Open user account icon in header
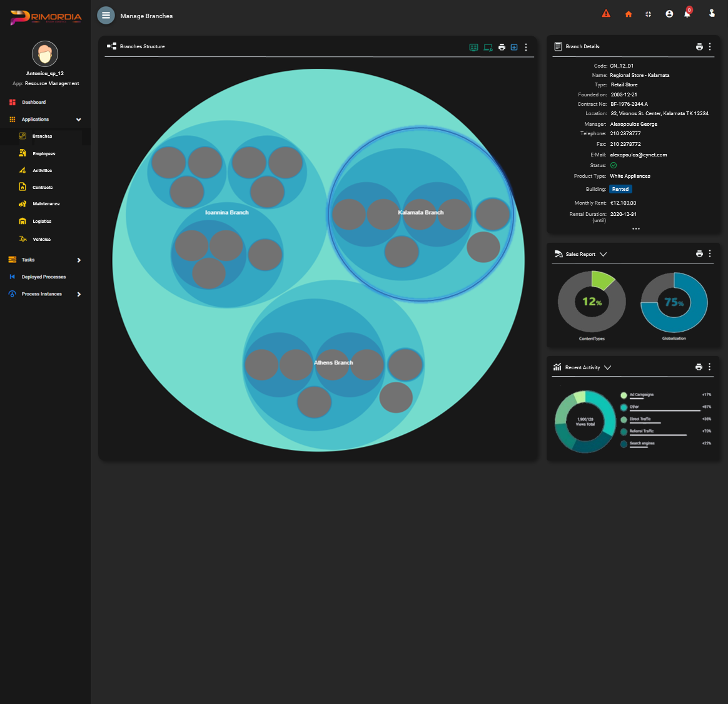The height and width of the screenshot is (704, 728). tap(669, 14)
